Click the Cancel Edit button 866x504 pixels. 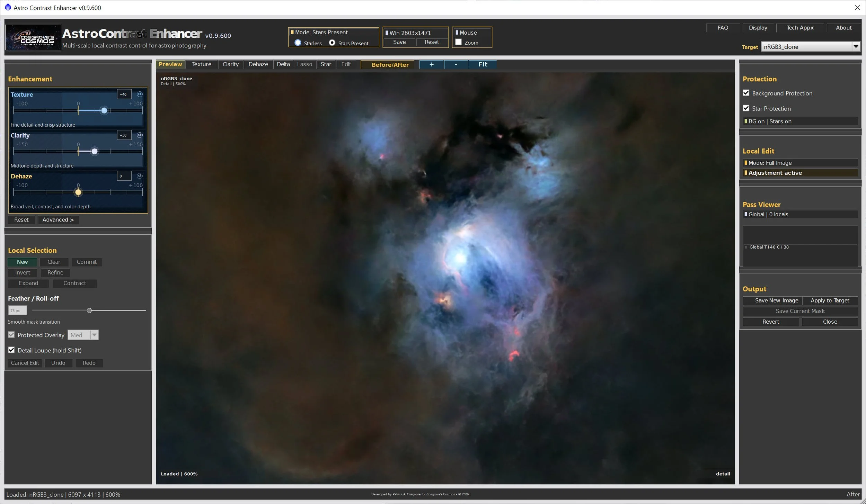(x=25, y=363)
